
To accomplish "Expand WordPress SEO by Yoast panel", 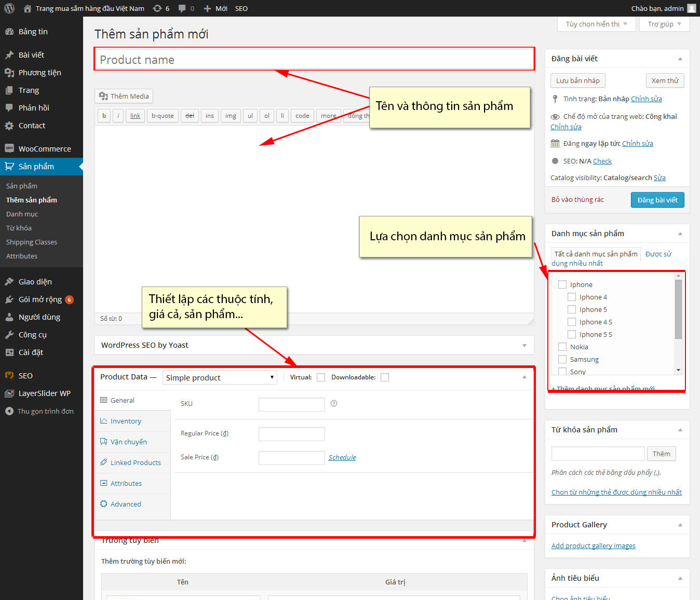I will [524, 345].
